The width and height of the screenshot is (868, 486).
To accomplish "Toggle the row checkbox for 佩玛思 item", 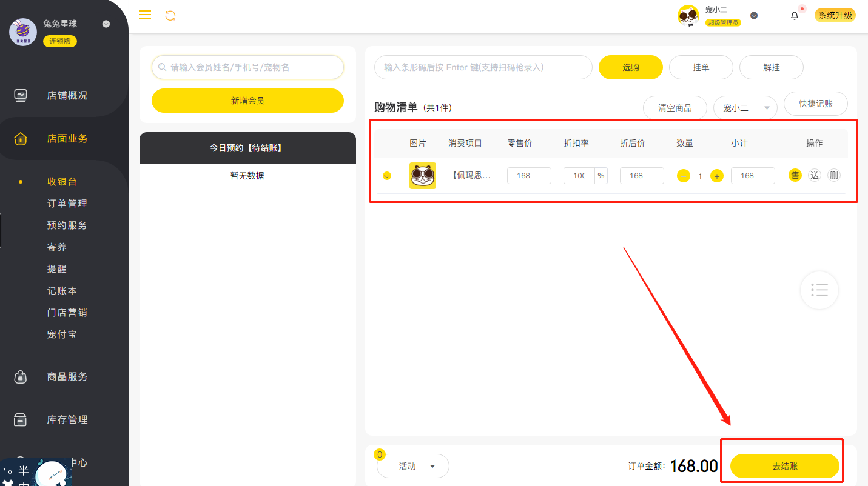I will point(387,176).
